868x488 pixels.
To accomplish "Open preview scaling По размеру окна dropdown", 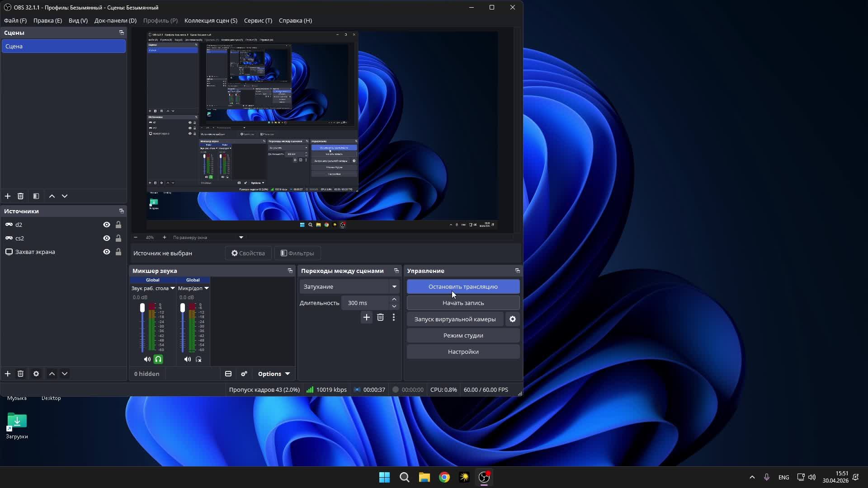I will point(208,237).
